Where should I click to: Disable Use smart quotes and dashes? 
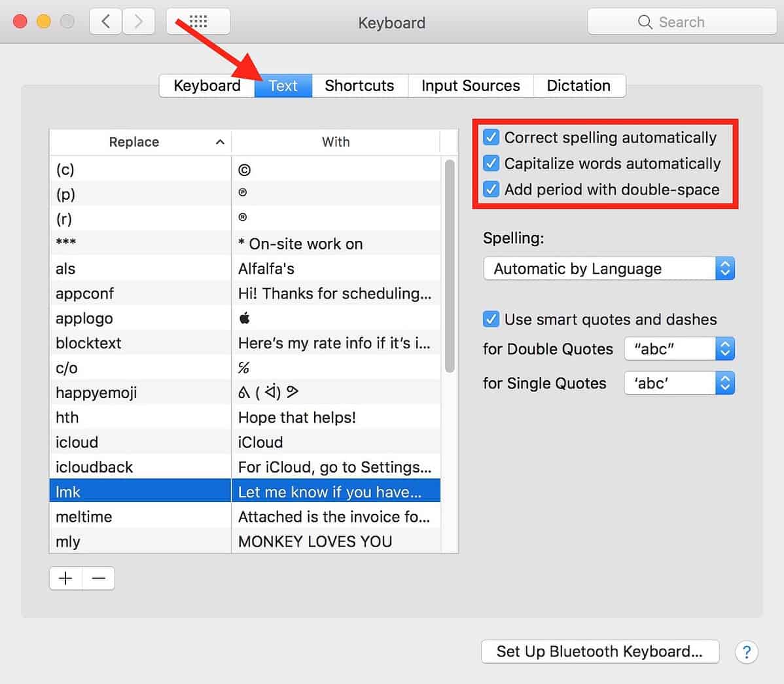coord(491,319)
